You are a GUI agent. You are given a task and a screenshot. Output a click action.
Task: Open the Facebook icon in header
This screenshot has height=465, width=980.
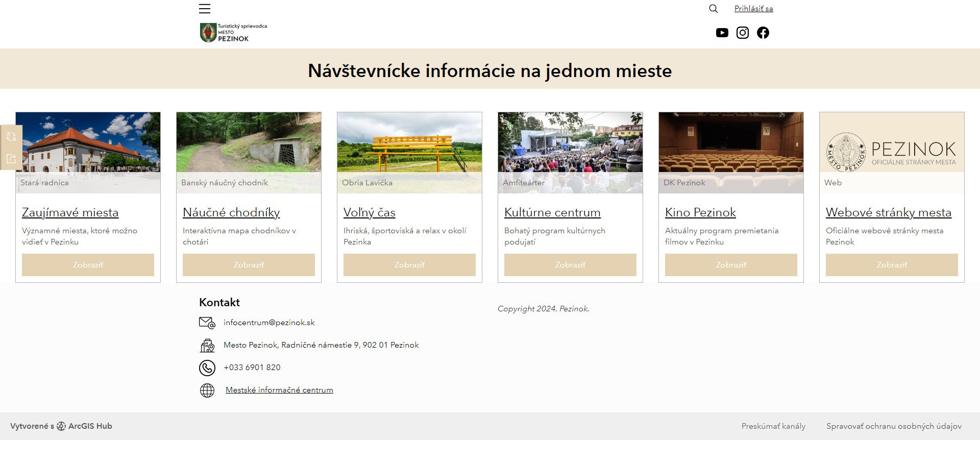tap(763, 32)
